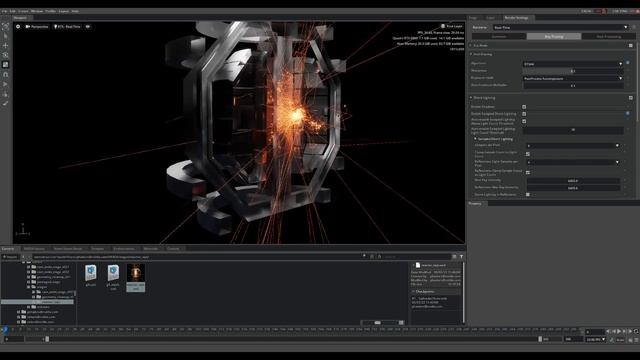Viewport: 640px width, 360px height.
Task: Switch to the Render Settings tab
Action: [516, 18]
